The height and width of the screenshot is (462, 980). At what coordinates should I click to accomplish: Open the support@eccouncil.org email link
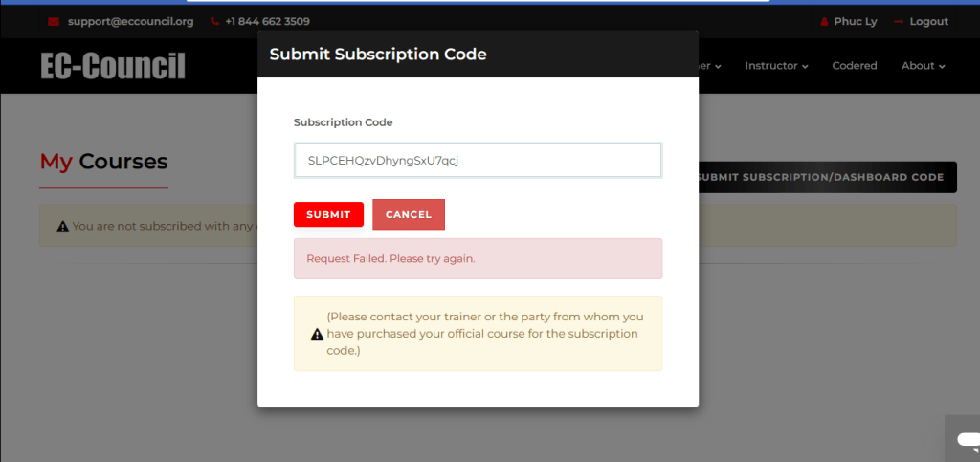(130, 22)
